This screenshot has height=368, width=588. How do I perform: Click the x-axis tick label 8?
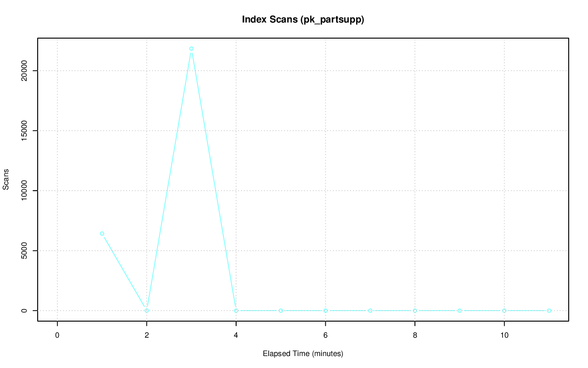point(415,335)
